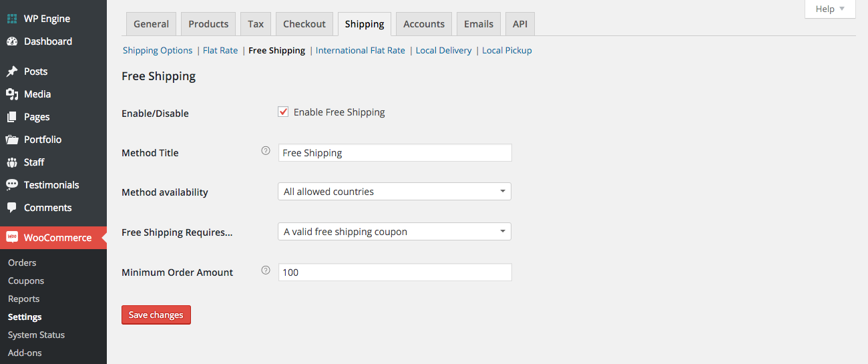Switch to the Checkout tab
This screenshot has width=868, height=364.
pyautogui.click(x=304, y=24)
